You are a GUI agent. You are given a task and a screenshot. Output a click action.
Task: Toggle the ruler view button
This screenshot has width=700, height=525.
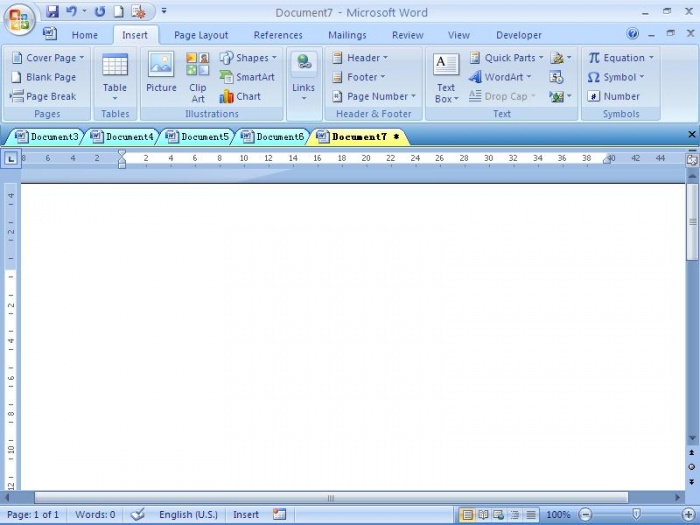692,160
